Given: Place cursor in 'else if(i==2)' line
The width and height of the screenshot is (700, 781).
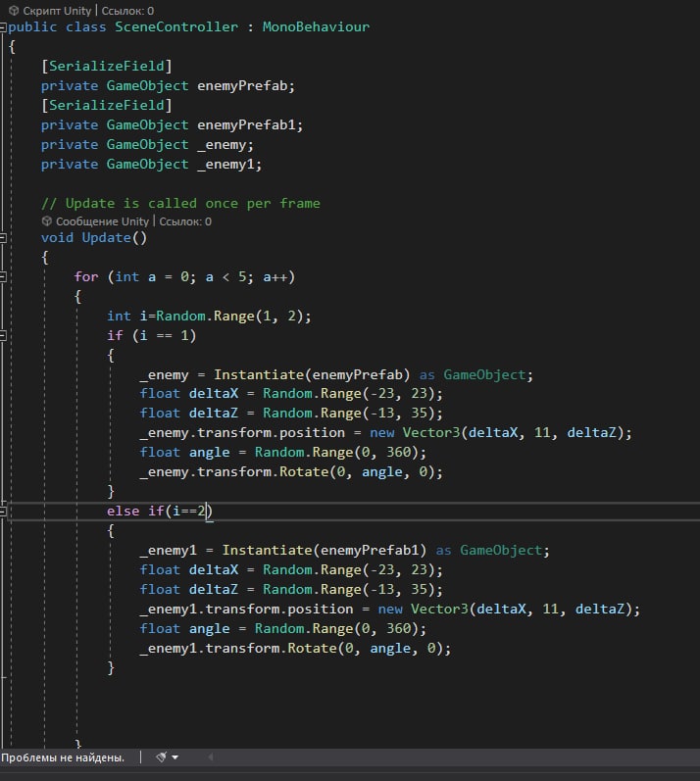Looking at the screenshot, I should point(160,512).
